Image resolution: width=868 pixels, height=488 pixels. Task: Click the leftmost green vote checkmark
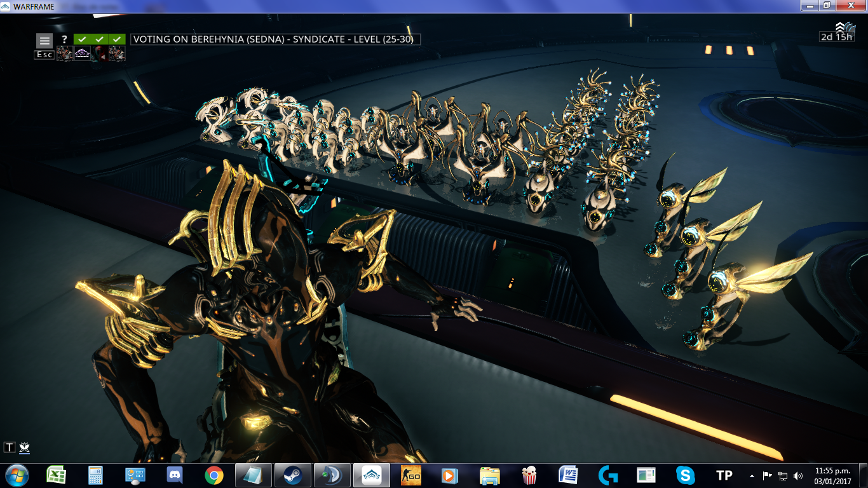(x=82, y=39)
